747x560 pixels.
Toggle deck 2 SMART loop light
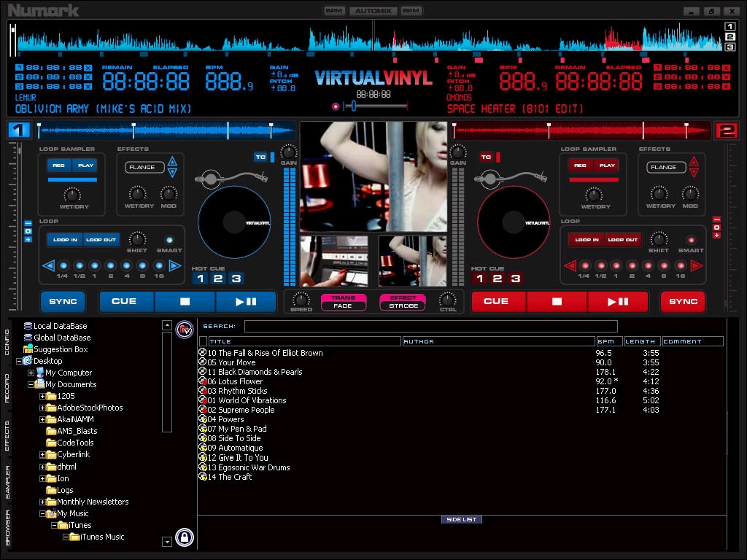point(691,240)
